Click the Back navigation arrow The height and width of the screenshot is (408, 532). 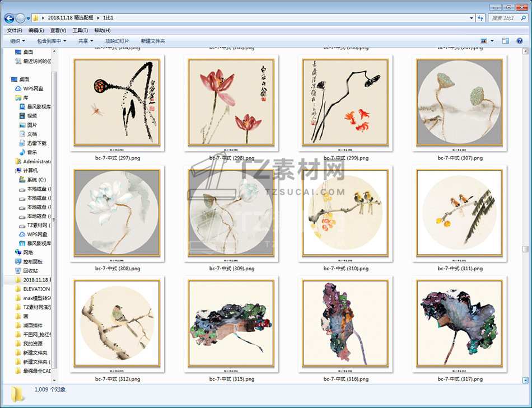(x=9, y=18)
